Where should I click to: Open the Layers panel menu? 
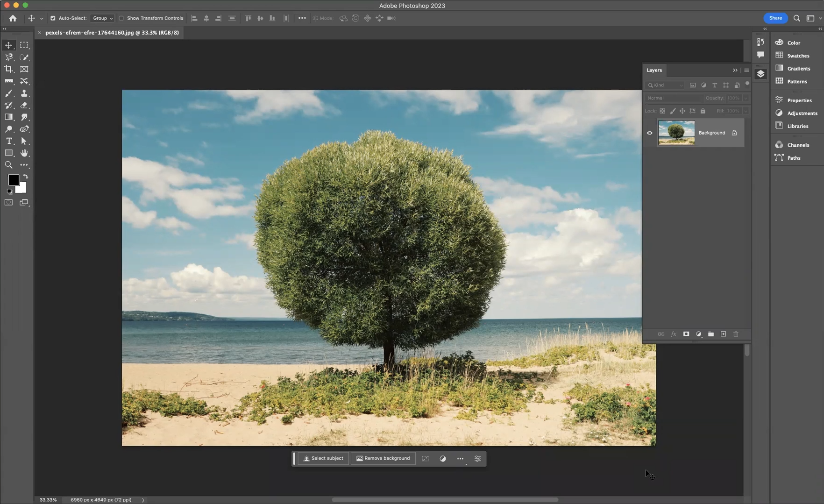(746, 70)
